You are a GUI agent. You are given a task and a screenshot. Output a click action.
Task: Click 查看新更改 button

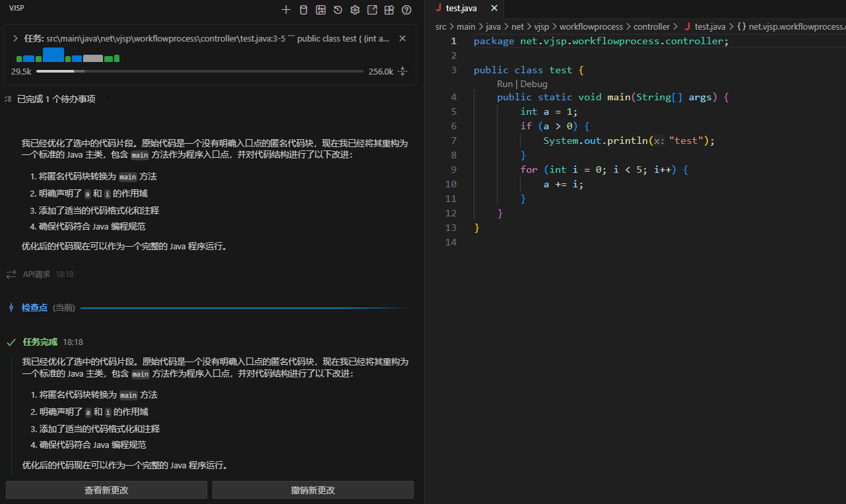tap(106, 490)
